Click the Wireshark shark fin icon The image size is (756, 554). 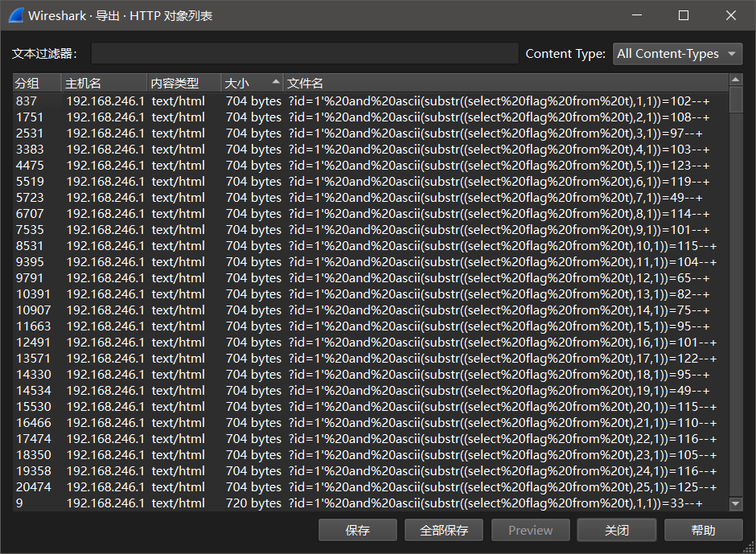(16, 15)
